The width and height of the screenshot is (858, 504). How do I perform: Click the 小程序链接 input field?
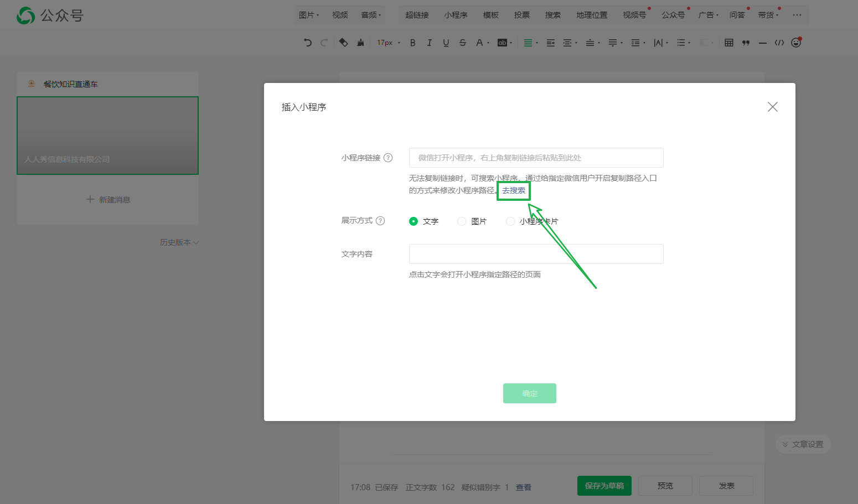click(x=536, y=158)
